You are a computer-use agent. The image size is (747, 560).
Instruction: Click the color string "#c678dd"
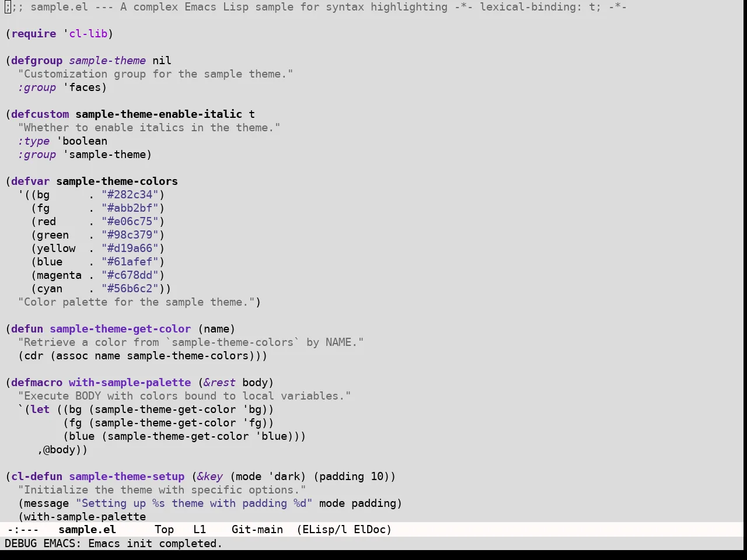coord(130,275)
